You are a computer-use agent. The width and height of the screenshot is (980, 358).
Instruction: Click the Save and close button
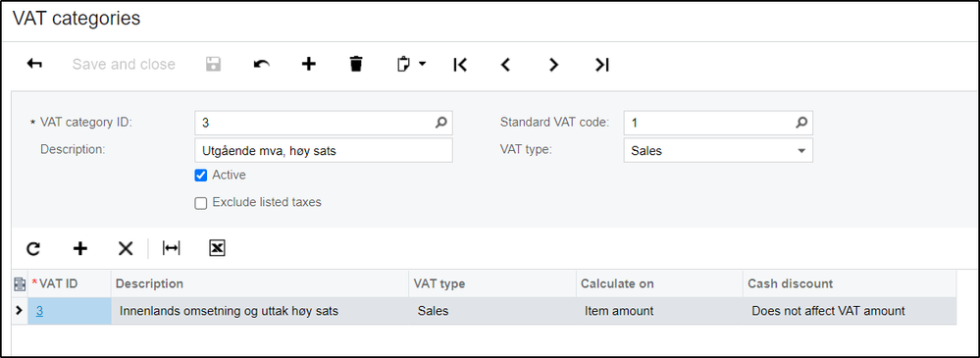pos(124,65)
